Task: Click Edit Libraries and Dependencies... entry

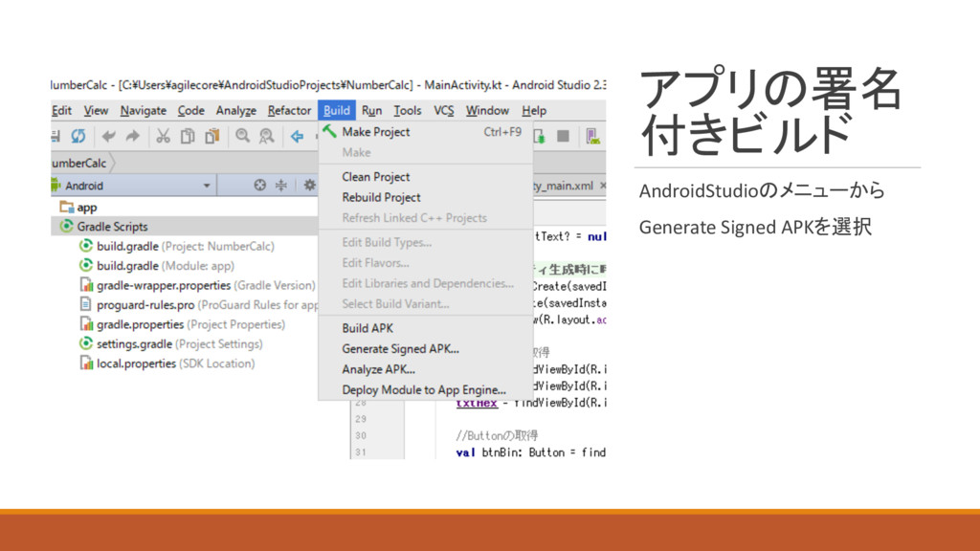Action: [x=426, y=283]
